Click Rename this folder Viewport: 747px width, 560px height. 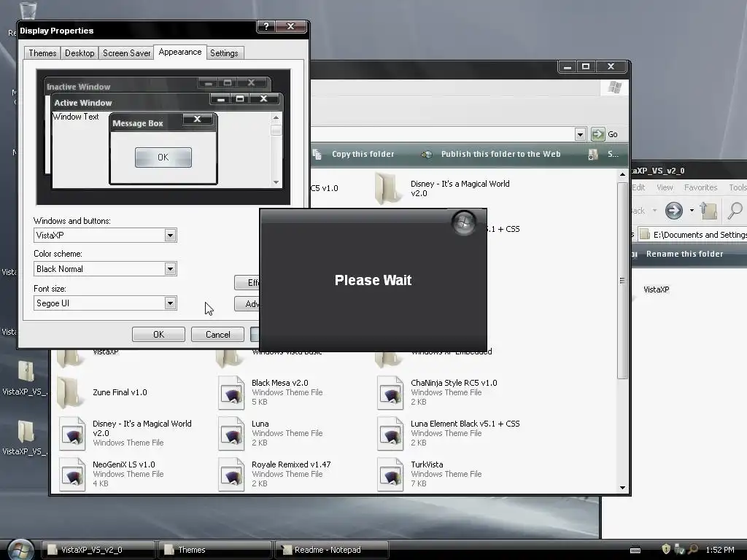(x=684, y=254)
